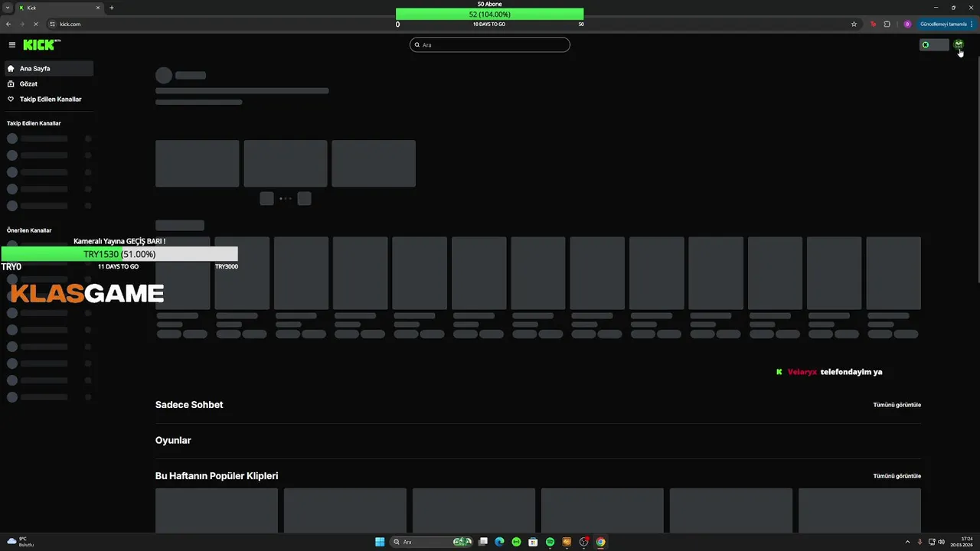This screenshot has height=551, width=980.
Task: Click the green Kick points button
Action: tap(934, 45)
